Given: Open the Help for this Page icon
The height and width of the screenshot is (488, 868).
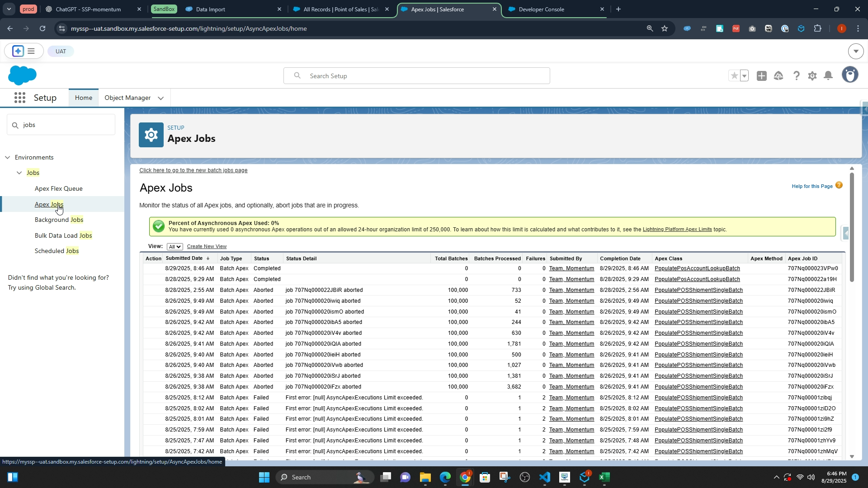Looking at the screenshot, I should 839,185.
